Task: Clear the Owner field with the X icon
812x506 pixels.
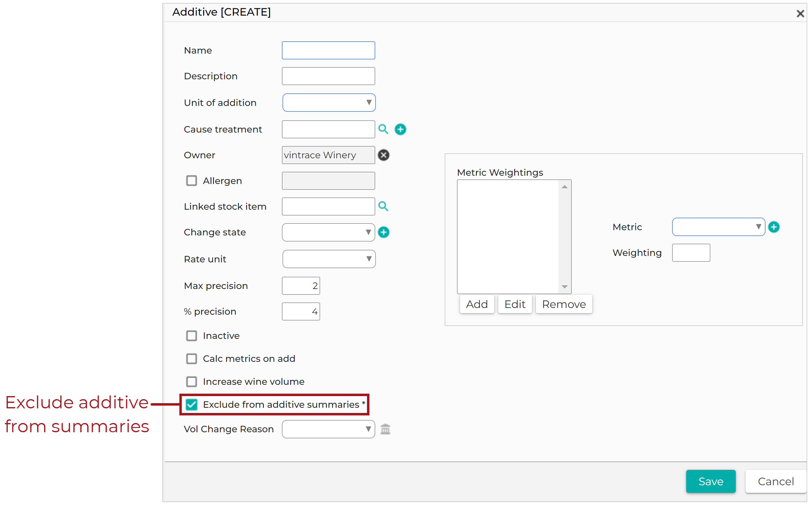Action: pos(384,155)
